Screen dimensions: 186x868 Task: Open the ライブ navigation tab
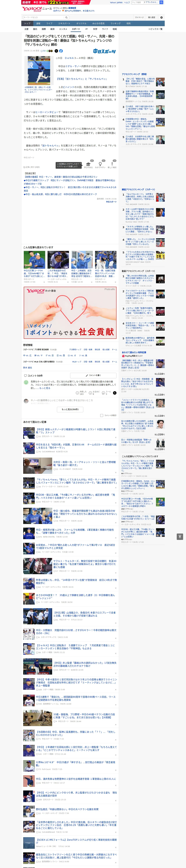coord(49,24)
